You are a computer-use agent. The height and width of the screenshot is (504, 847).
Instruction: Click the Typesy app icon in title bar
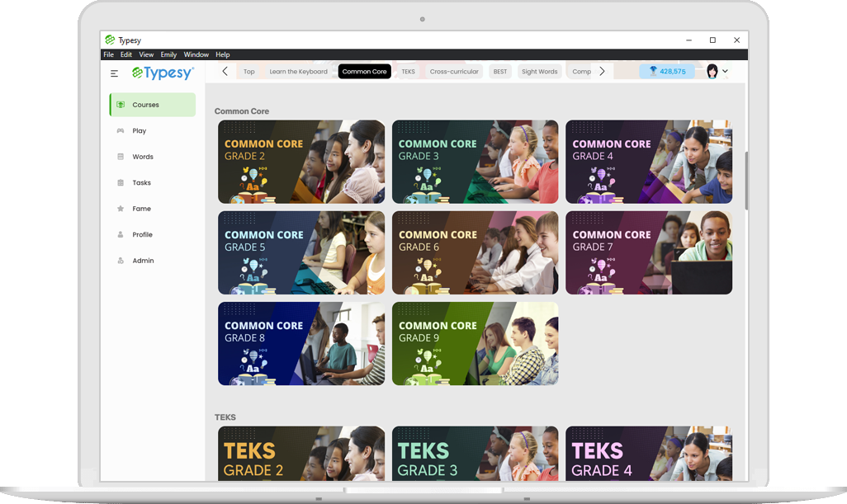(110, 40)
